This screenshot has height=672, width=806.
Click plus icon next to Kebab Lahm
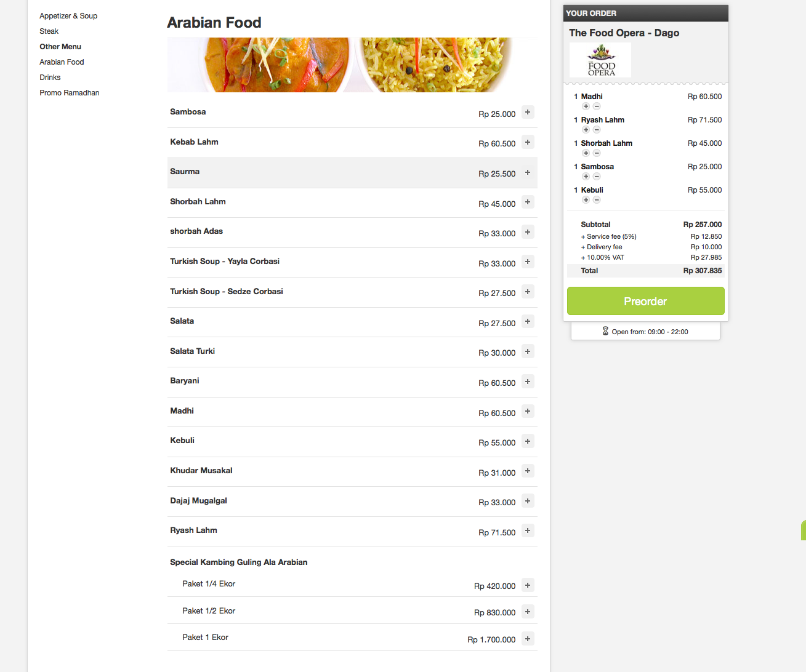pos(528,142)
